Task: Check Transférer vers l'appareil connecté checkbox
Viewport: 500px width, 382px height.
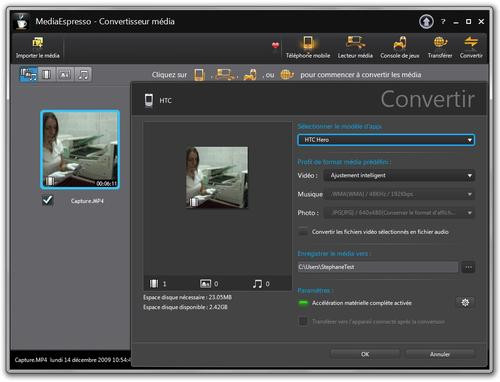Action: [303, 321]
